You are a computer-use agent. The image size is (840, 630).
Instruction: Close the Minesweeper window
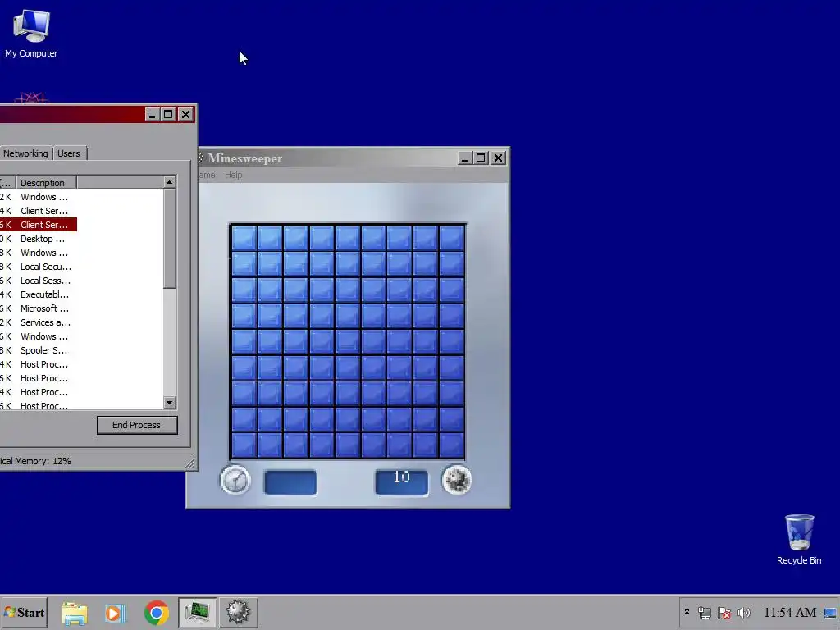(x=498, y=158)
